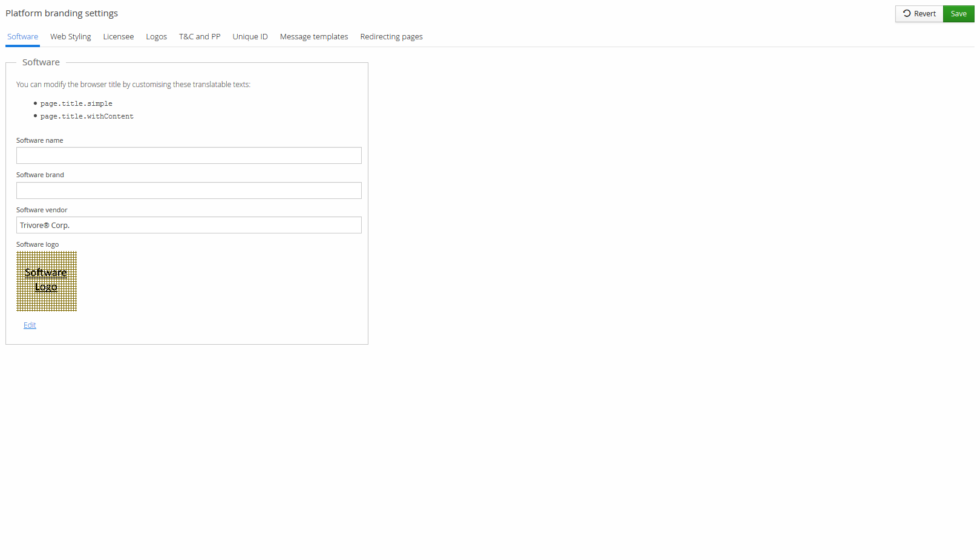Open the Unique ID tab
Image resolution: width=980 pixels, height=560 pixels.
(x=250, y=37)
